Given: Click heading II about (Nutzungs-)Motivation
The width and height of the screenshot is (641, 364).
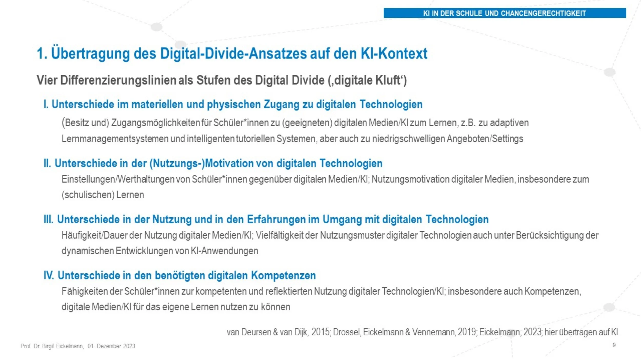Looking at the screenshot, I should [x=213, y=163].
